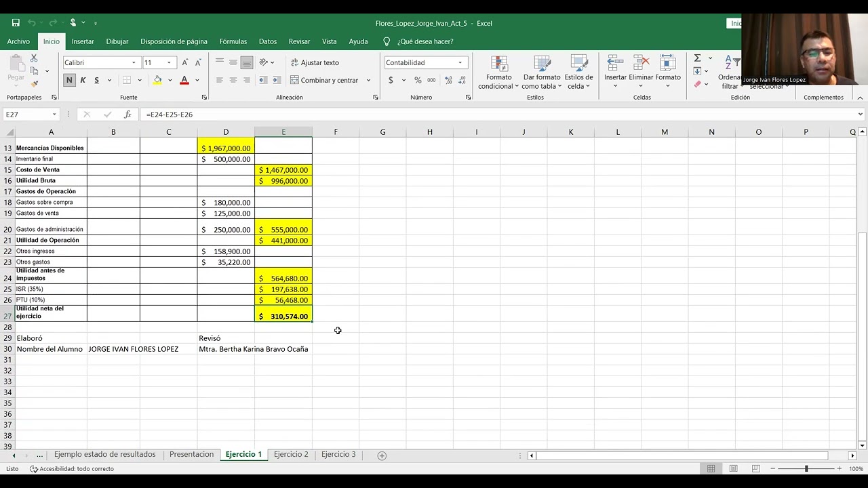Click the Save icon in title bar

coord(16,23)
